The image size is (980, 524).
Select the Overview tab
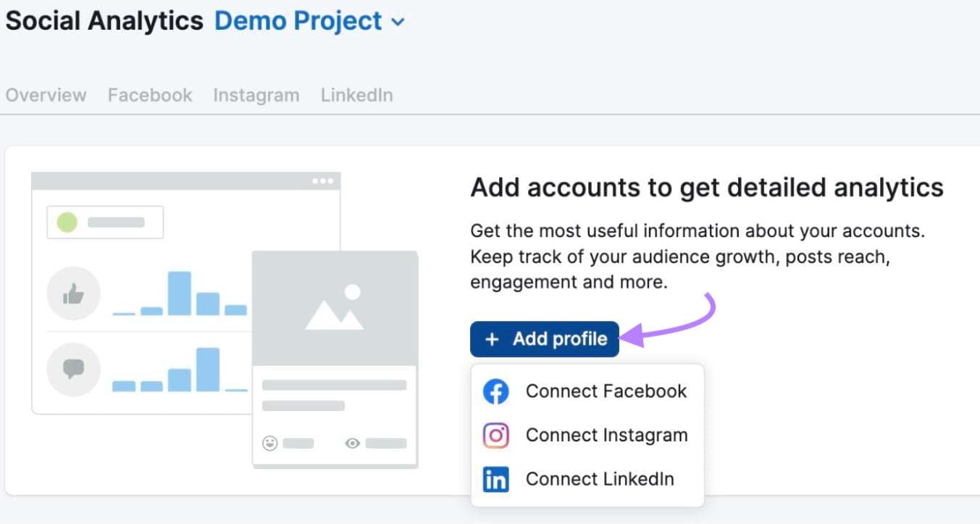click(x=46, y=94)
